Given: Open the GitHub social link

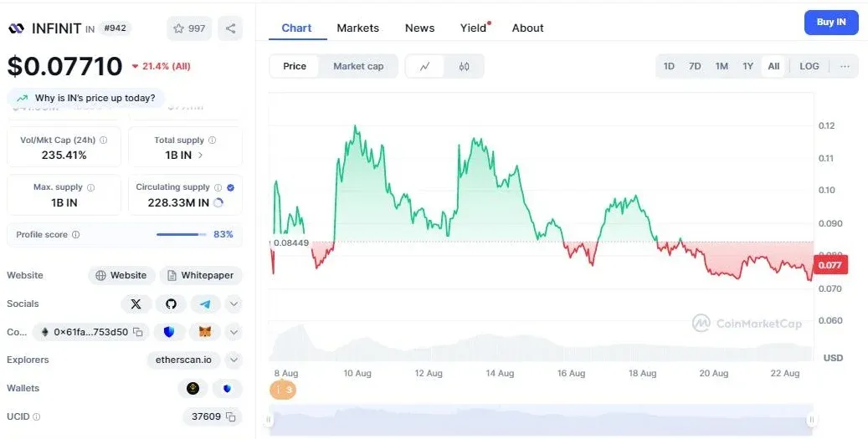Looking at the screenshot, I should pyautogui.click(x=171, y=304).
